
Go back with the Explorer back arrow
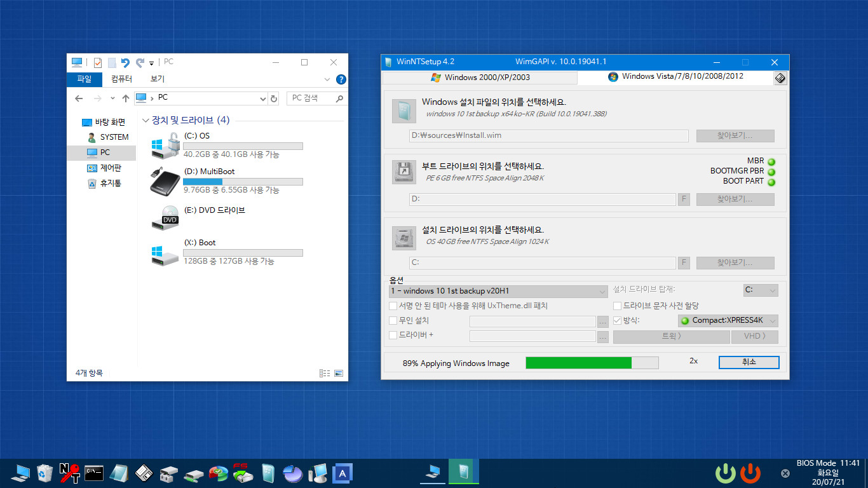[79, 98]
